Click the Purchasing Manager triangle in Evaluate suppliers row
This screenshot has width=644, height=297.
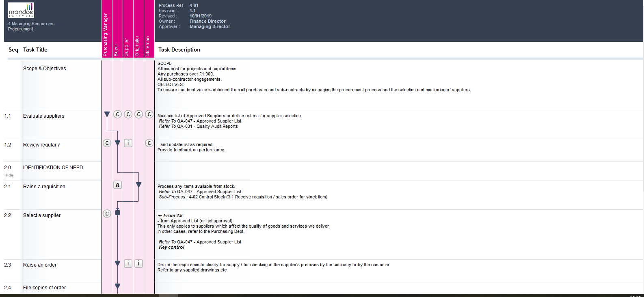pos(107,114)
